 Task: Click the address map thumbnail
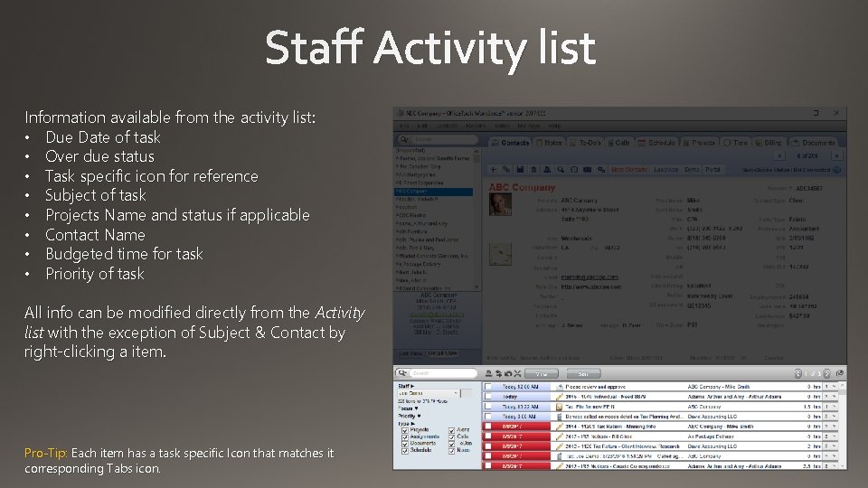[x=500, y=255]
